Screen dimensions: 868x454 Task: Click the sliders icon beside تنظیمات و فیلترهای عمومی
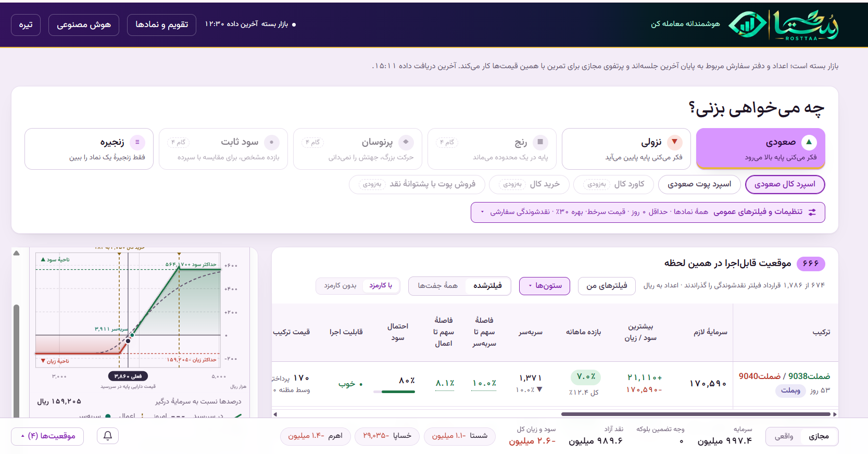(x=812, y=212)
